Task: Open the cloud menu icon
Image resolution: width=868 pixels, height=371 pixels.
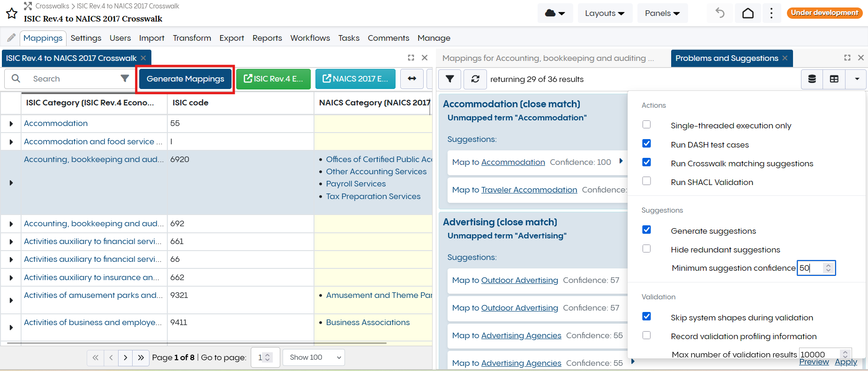Action: point(555,13)
